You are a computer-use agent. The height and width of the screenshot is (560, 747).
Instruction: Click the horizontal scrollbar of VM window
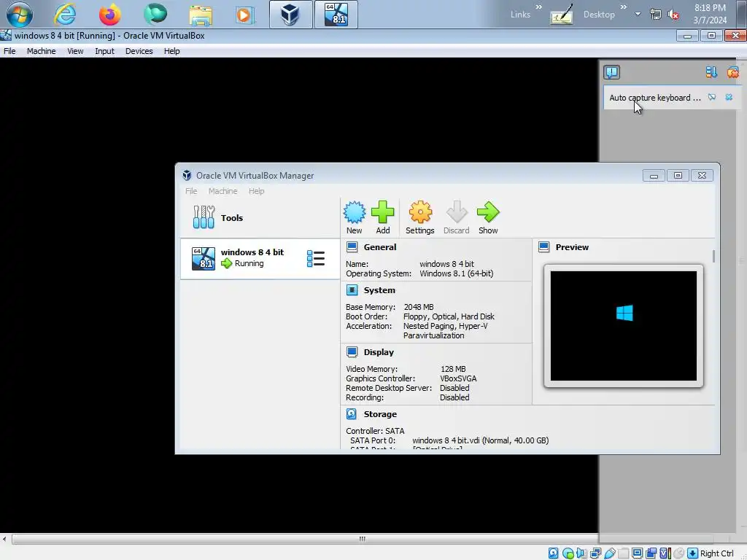(362, 539)
